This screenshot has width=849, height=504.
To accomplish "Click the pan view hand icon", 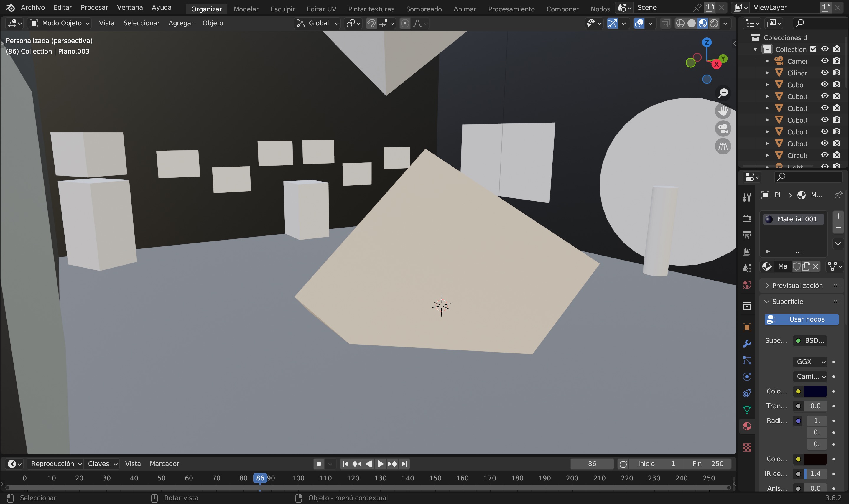I will tap(723, 111).
